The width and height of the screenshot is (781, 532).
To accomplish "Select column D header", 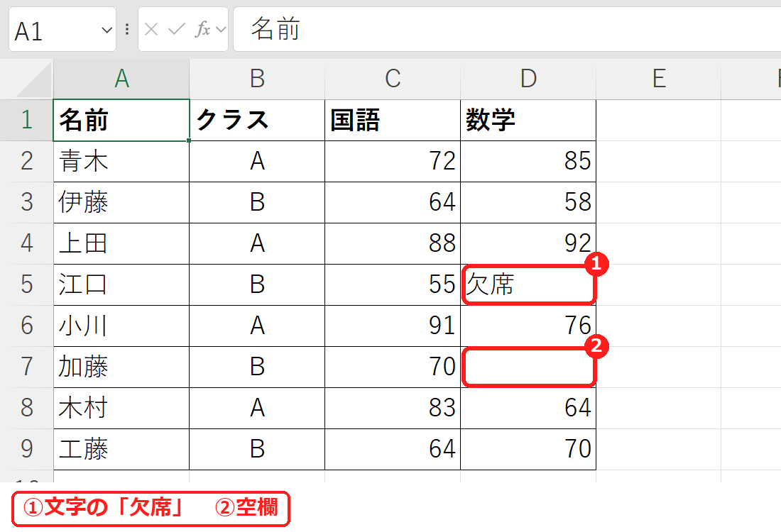I will click(528, 79).
